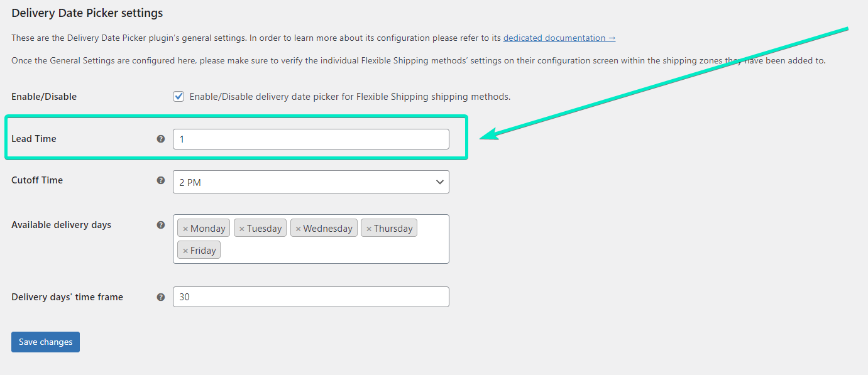Remove Tuesday from delivery days
Viewport: 868px width, 375px height.
point(241,229)
